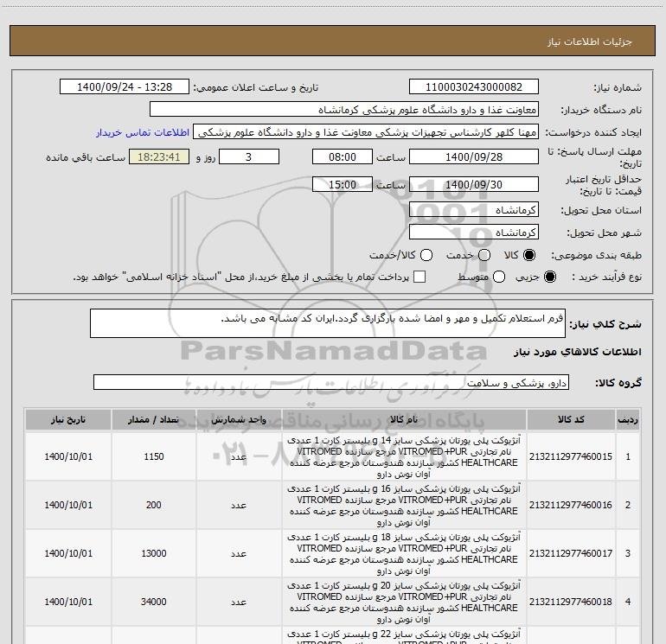Click the size 20 g angiocath description
Image resolution: width=666 pixels, height=644 pixels.
[404, 602]
